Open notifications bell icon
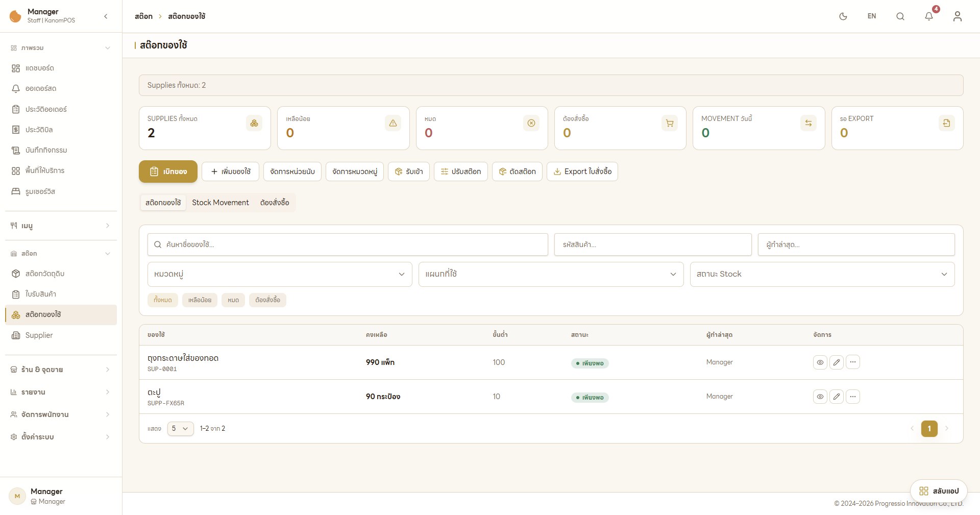The image size is (980, 515). (929, 16)
